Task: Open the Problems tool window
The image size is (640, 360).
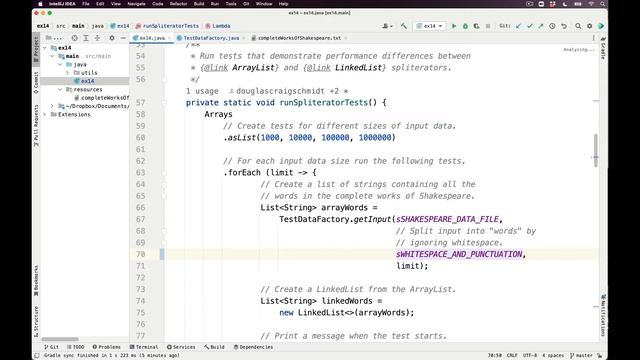Action: tap(107, 347)
